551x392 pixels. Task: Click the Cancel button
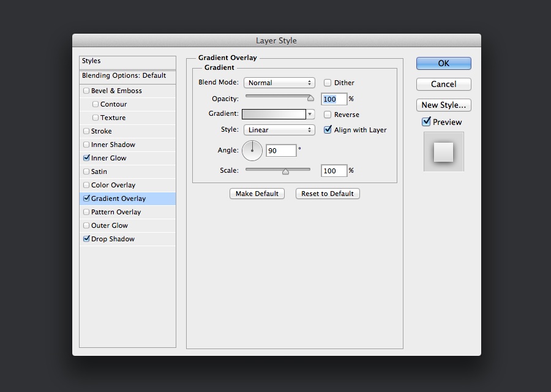[x=443, y=84]
